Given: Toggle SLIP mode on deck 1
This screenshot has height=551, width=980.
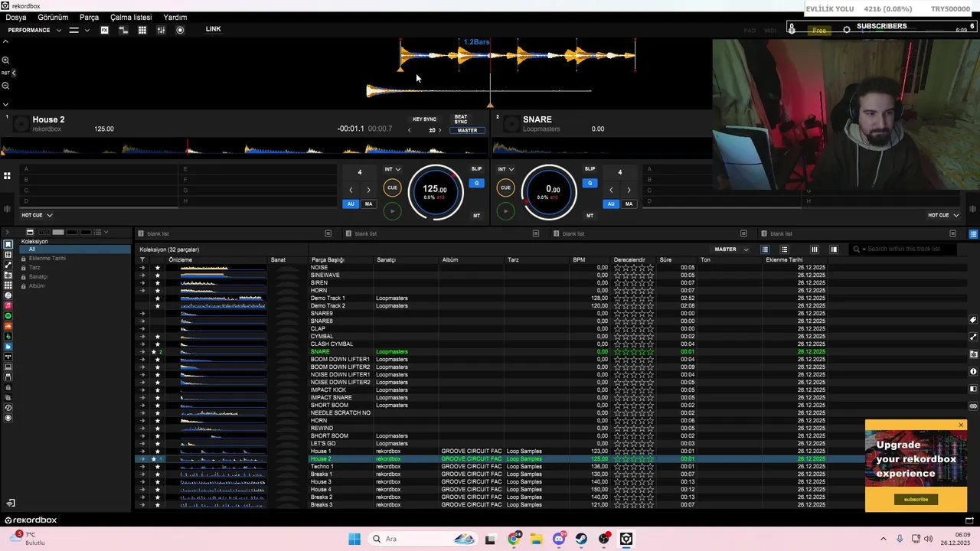Looking at the screenshot, I should 476,169.
